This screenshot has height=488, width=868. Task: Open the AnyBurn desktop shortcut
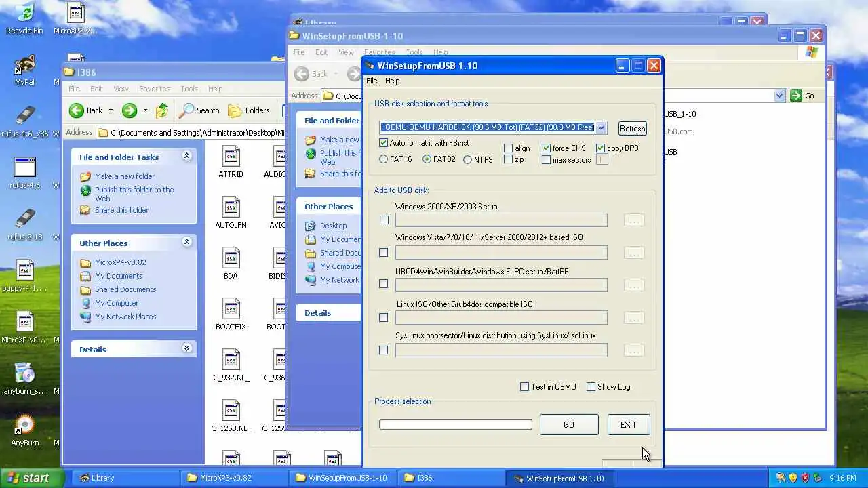(24, 430)
